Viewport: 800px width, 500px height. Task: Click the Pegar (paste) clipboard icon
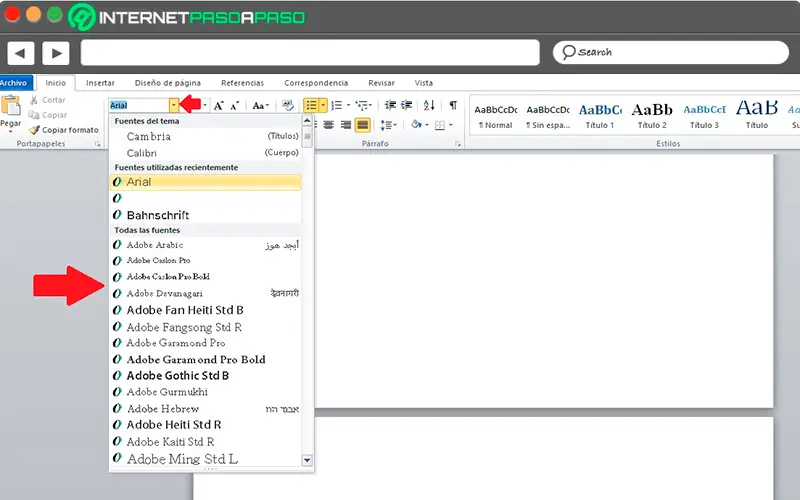(11, 106)
